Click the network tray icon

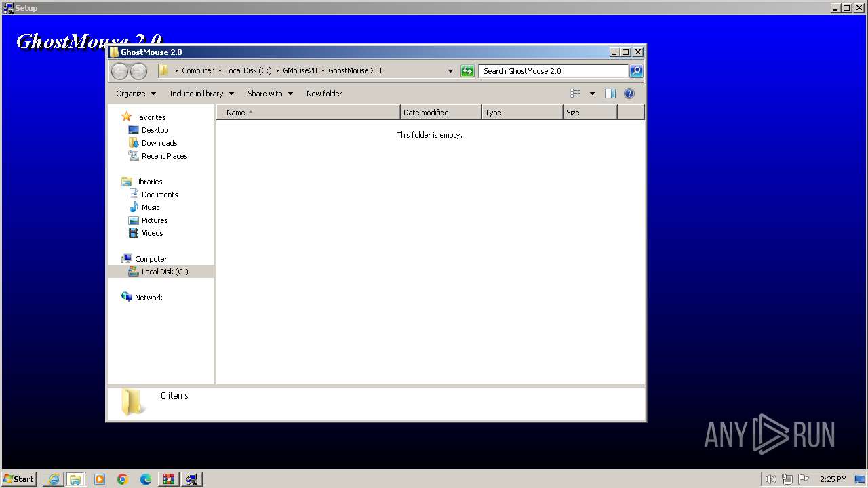(787, 479)
